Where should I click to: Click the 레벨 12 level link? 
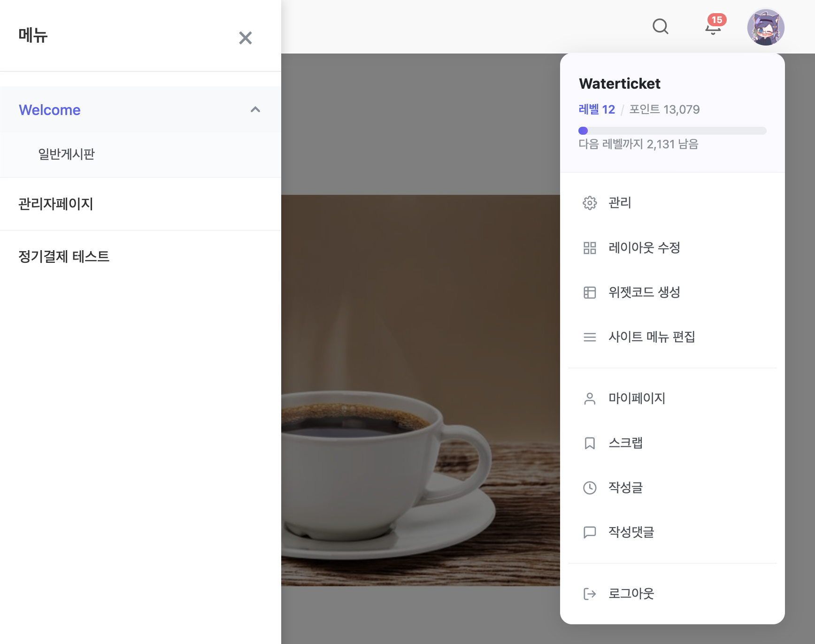point(596,109)
